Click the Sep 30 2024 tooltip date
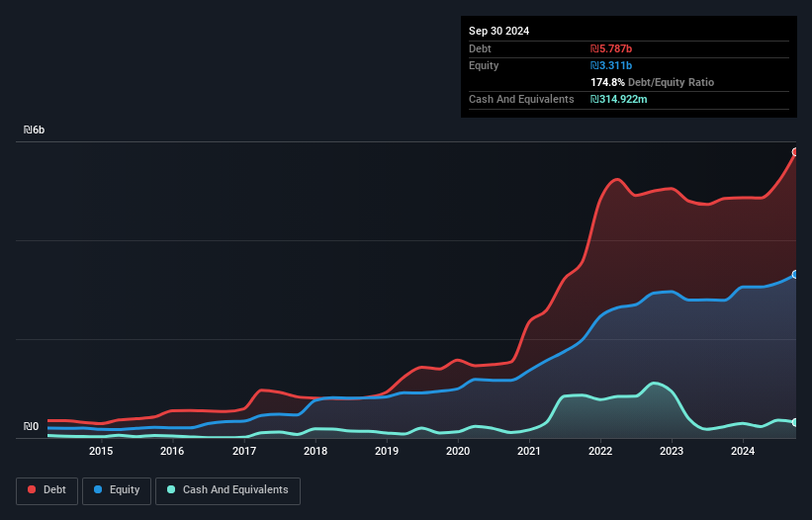This screenshot has height=520, width=812. coord(498,31)
